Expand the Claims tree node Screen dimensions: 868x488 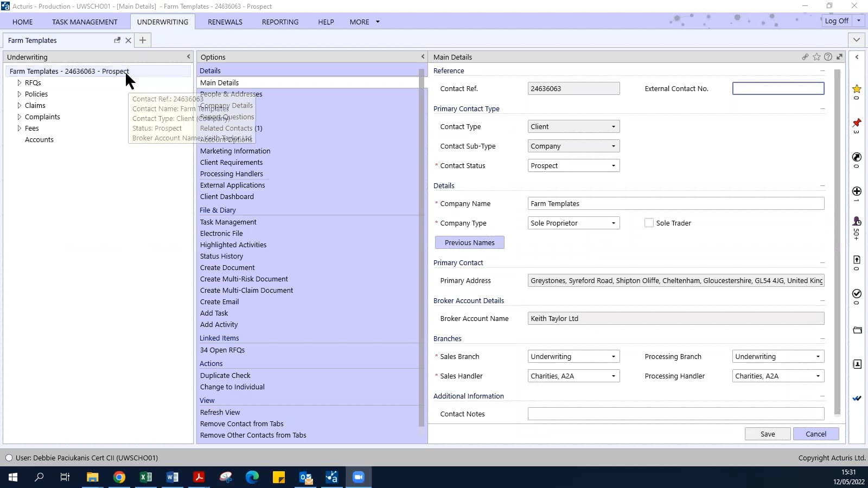[20, 106]
